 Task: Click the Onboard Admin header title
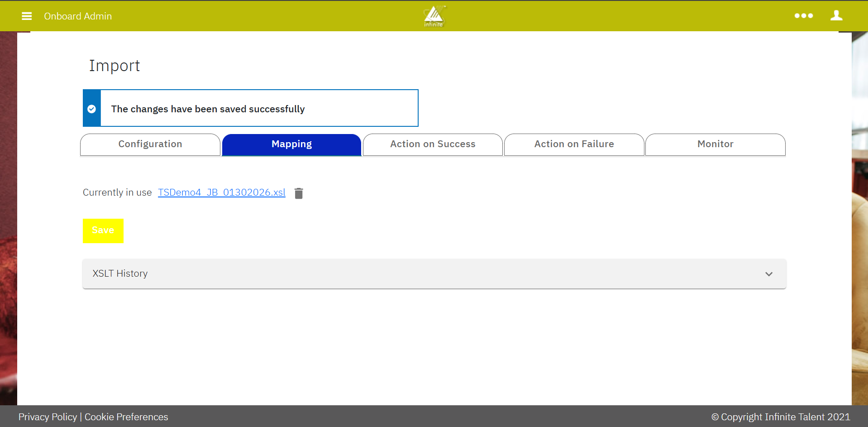(78, 16)
